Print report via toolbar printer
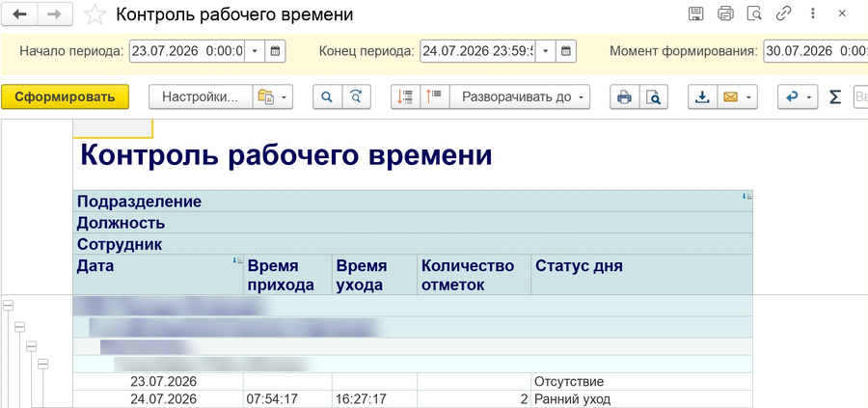This screenshot has height=408, width=868. pyautogui.click(x=624, y=96)
